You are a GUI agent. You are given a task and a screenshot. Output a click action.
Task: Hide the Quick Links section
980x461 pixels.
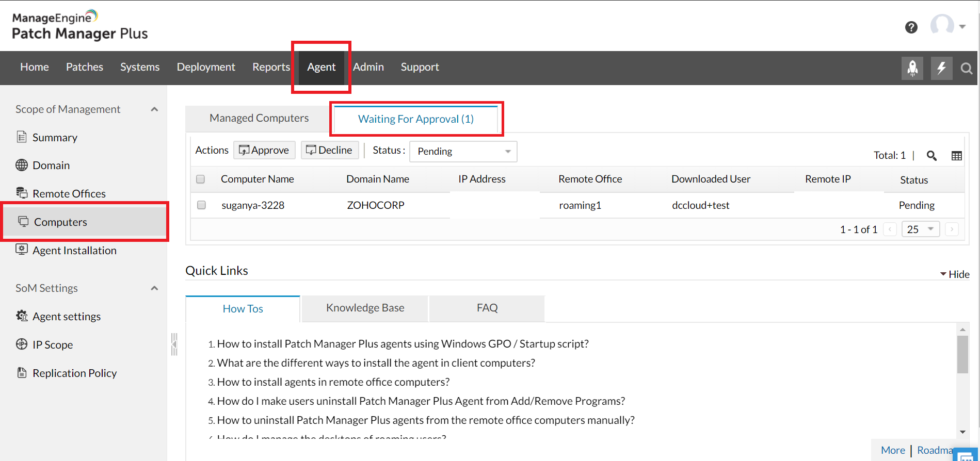(955, 274)
